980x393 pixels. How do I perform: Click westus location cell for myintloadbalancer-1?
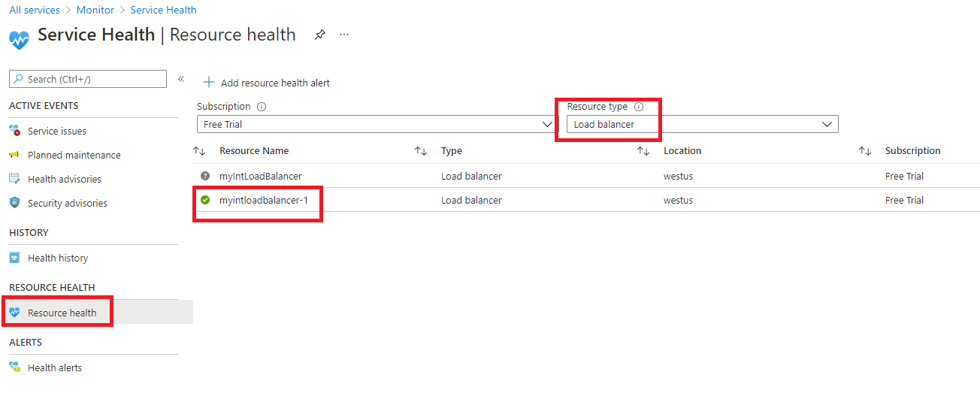tap(678, 200)
